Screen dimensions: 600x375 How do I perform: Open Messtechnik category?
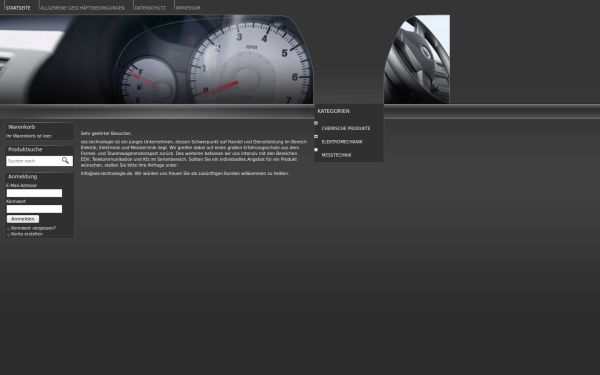[336, 155]
